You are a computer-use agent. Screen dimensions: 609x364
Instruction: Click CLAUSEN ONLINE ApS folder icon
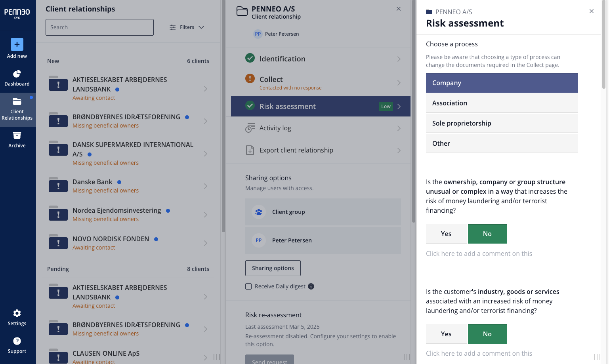[x=58, y=357]
